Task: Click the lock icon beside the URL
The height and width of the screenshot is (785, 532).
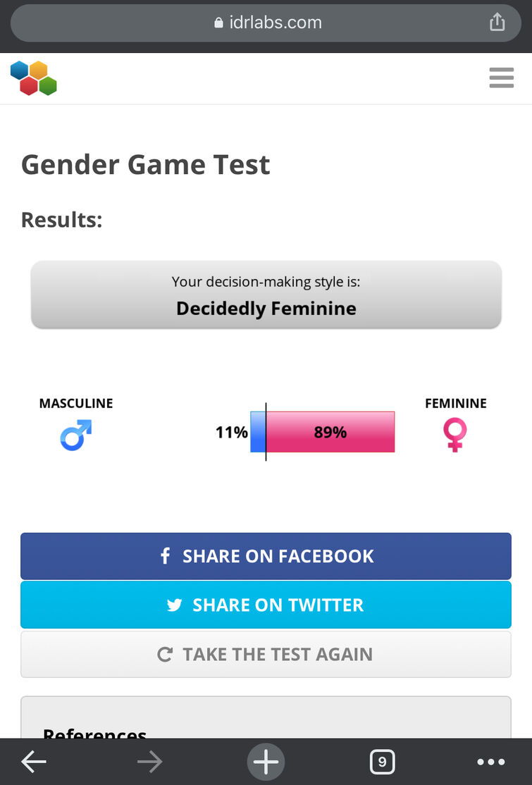Action: click(x=218, y=23)
